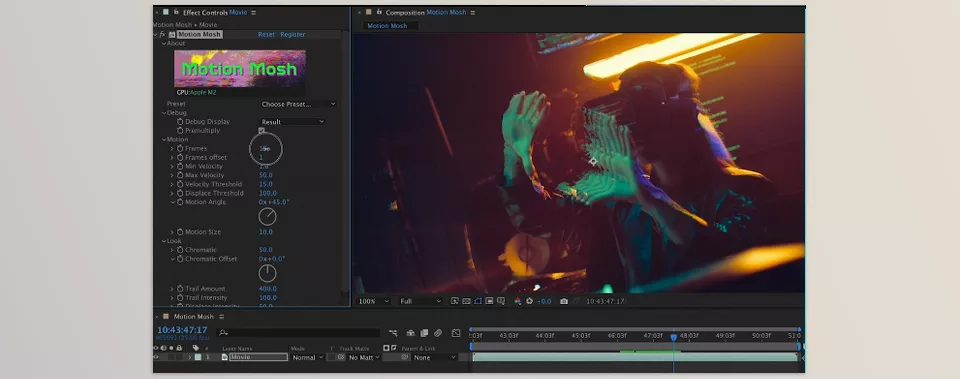
Task: Enable stopwatch for Max Velocity
Action: [x=180, y=176]
